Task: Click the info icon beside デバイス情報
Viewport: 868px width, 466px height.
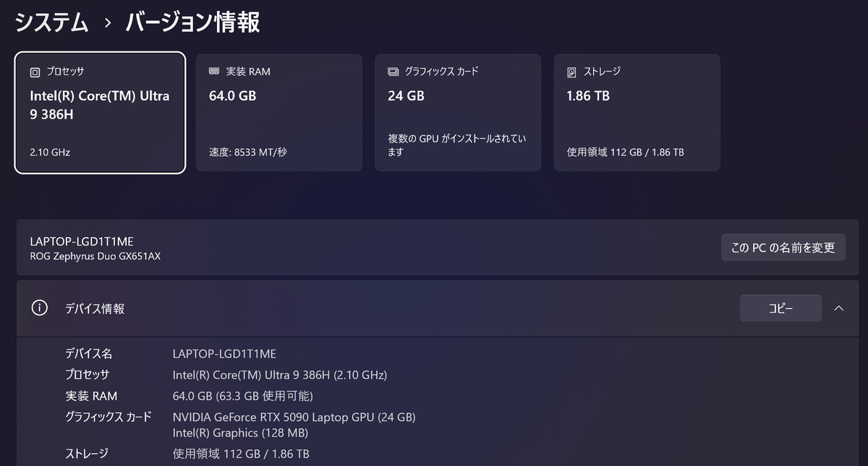Action: (x=39, y=308)
